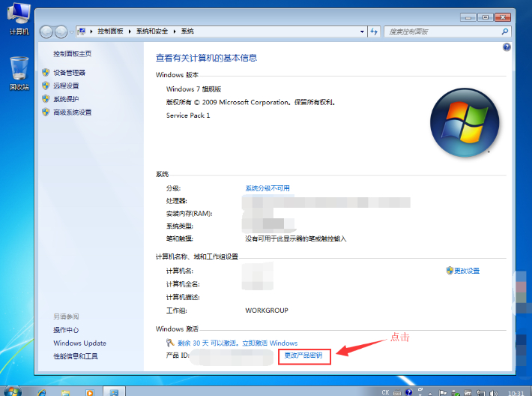Image resolution: width=532 pixels, height=396 pixels.
Task: Open the Action Center flag tray icon
Action: point(443,393)
